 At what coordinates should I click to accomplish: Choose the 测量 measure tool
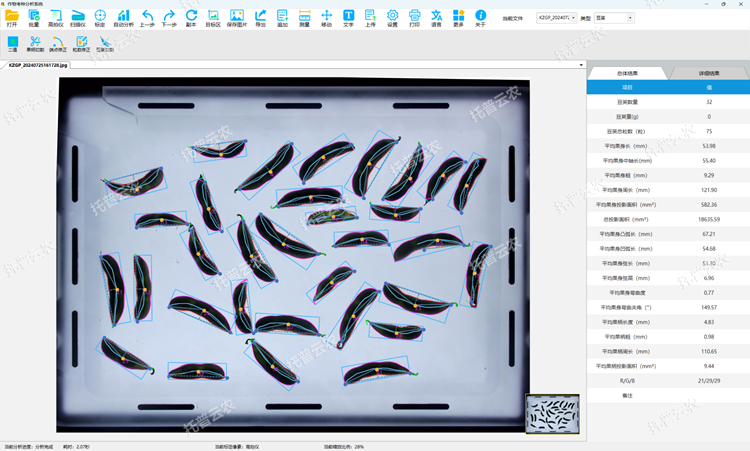click(x=304, y=18)
